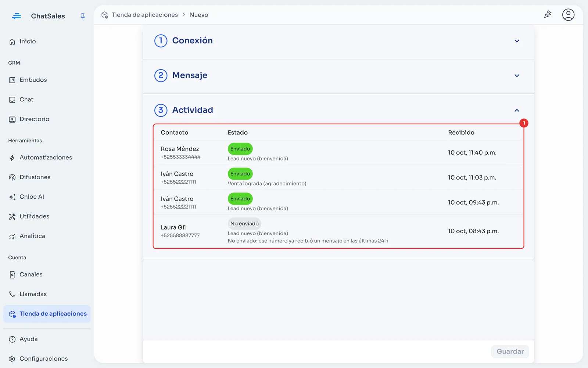Click the Mensaje step heading
The height and width of the screenshot is (368, 588).
click(x=190, y=75)
